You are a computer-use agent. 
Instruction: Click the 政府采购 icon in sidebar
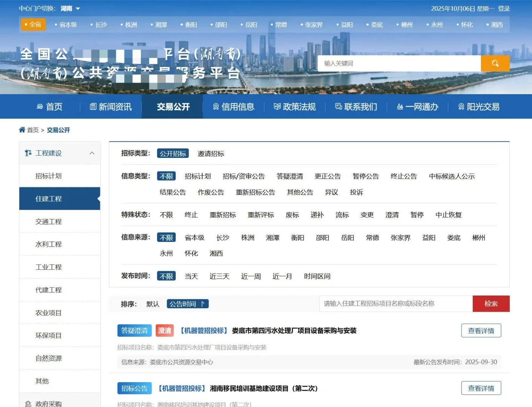(x=27, y=404)
